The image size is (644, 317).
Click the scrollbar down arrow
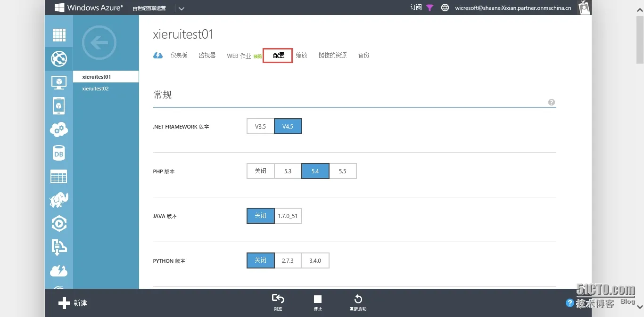pos(640,307)
